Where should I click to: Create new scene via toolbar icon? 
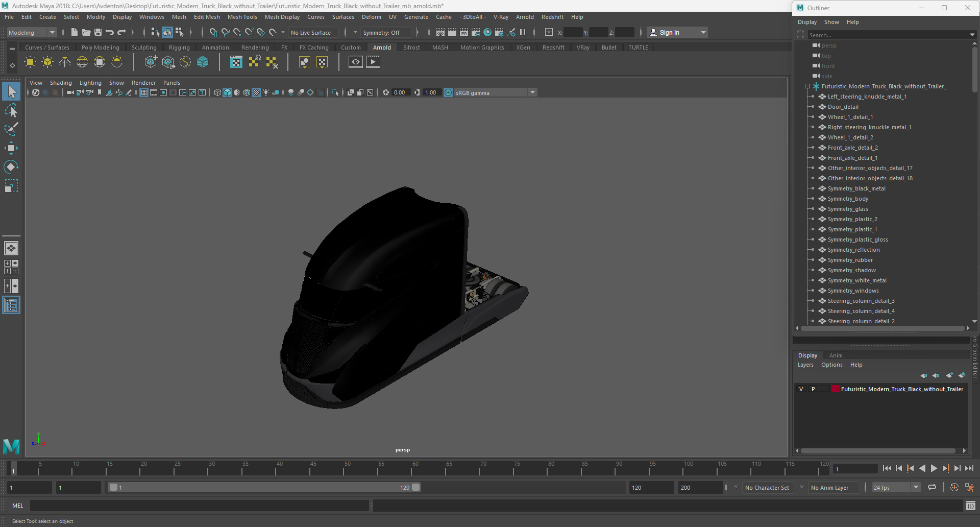pos(75,32)
